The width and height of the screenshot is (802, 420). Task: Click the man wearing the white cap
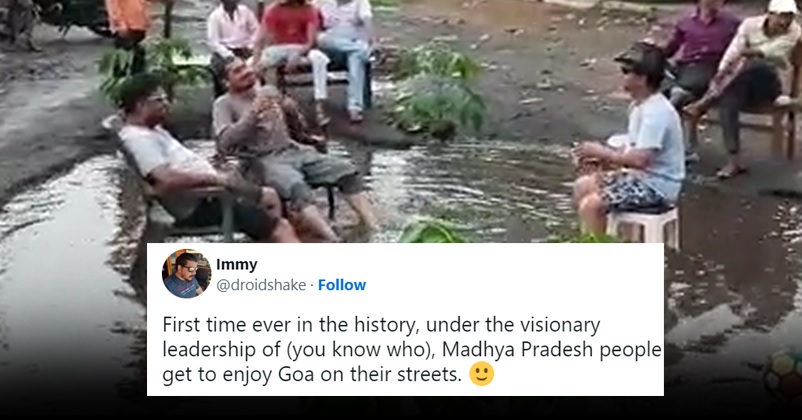[x=747, y=82]
